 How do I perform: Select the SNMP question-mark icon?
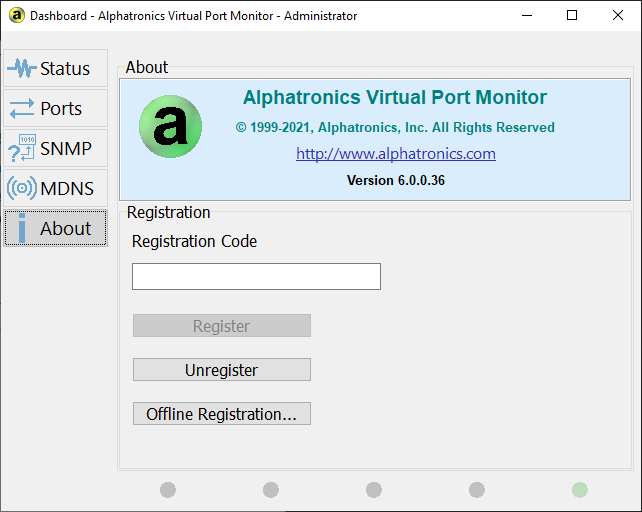click(22, 149)
